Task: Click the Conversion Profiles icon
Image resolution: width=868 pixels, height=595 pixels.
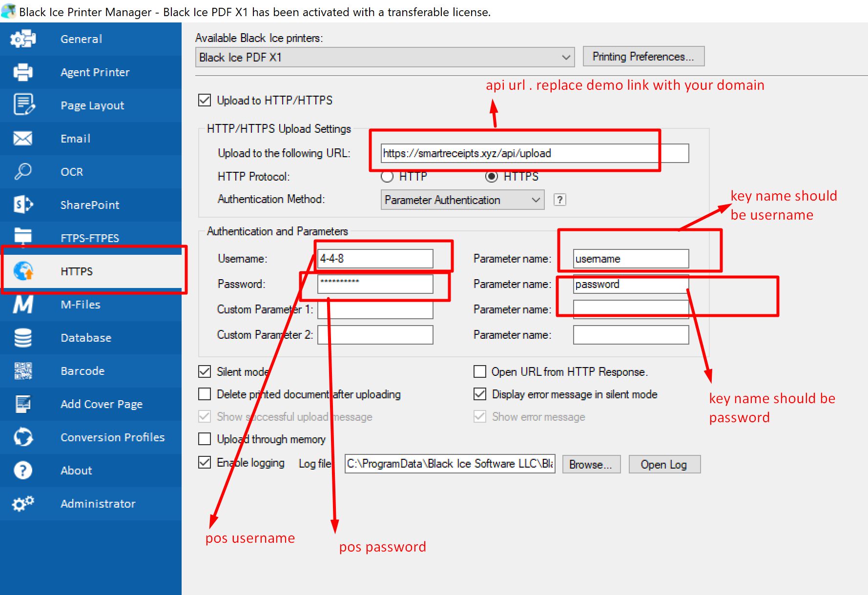Action: [x=23, y=437]
